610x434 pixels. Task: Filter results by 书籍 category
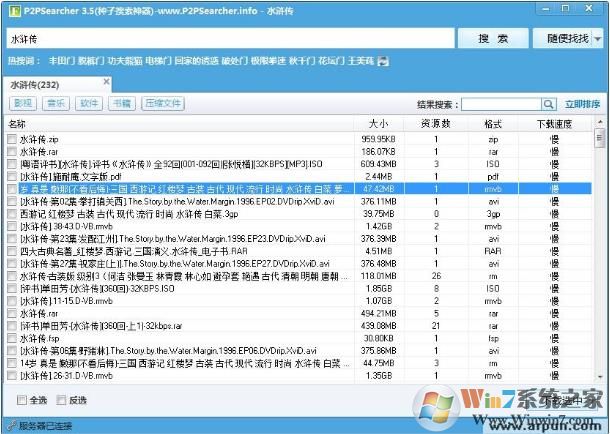click(122, 103)
